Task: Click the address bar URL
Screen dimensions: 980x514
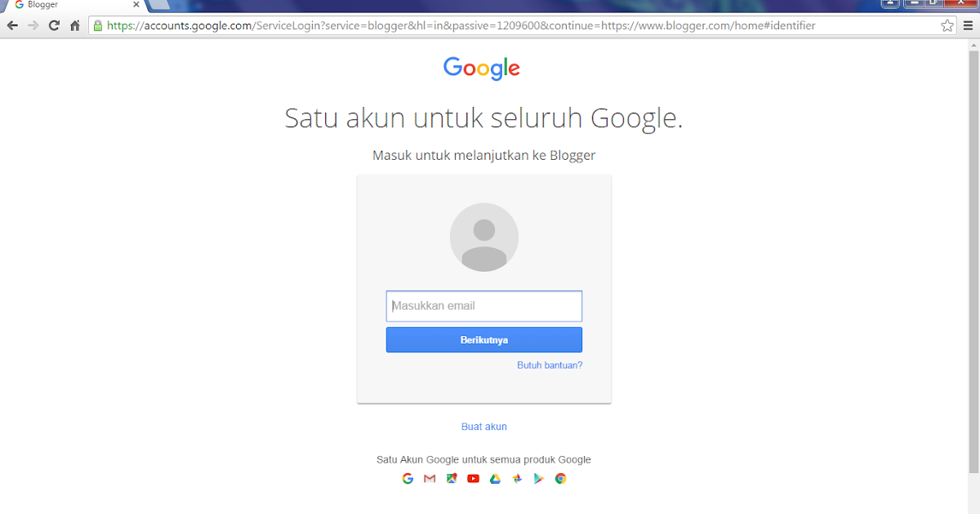Action: pyautogui.click(x=461, y=25)
